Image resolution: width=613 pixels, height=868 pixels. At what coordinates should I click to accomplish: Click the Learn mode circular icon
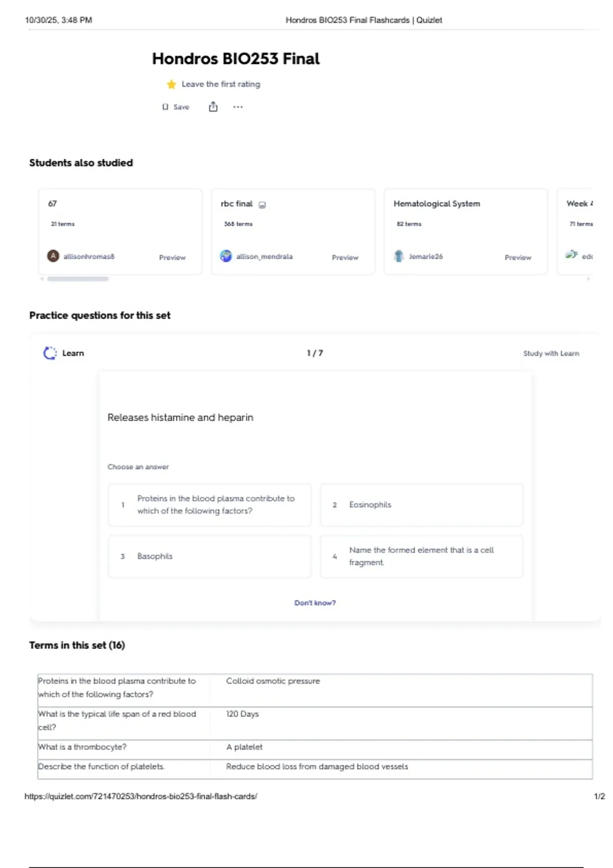pyautogui.click(x=50, y=353)
